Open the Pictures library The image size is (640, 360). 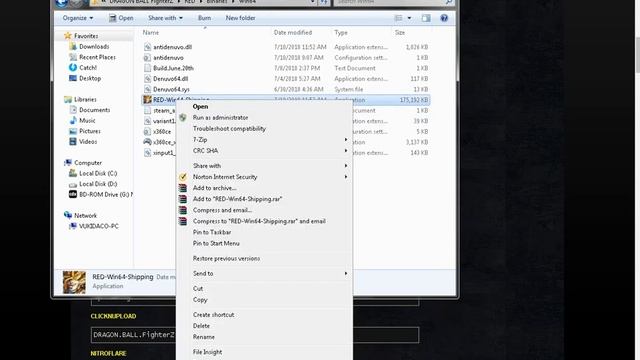[x=90, y=131]
